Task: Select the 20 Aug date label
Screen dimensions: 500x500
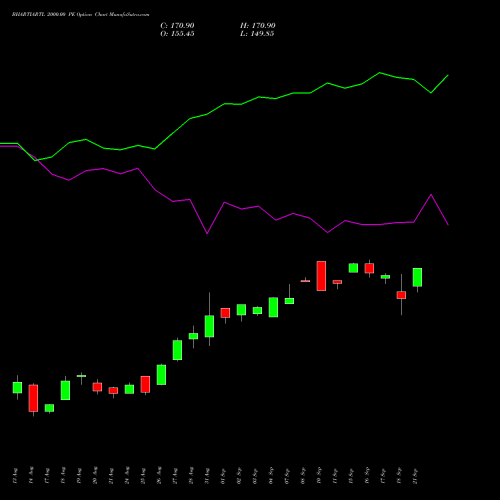Action: click(x=95, y=475)
